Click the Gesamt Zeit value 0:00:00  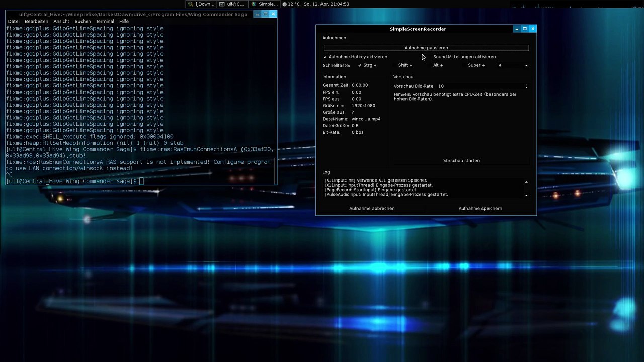360,85
